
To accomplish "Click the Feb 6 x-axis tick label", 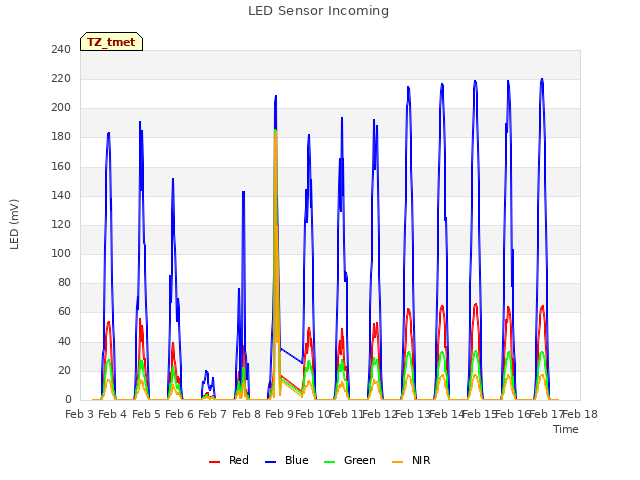I will tap(179, 414).
